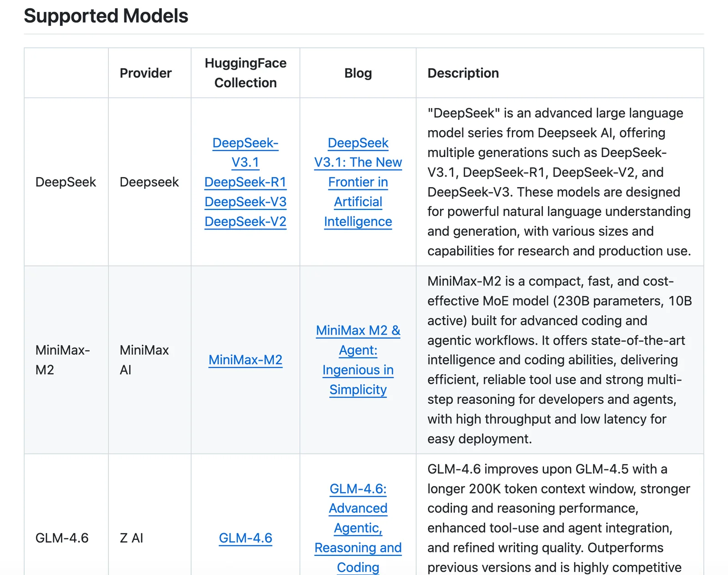Viewport: 728px width, 575px height.
Task: Click the 'Supported Models' section heading
Action: [x=106, y=16]
